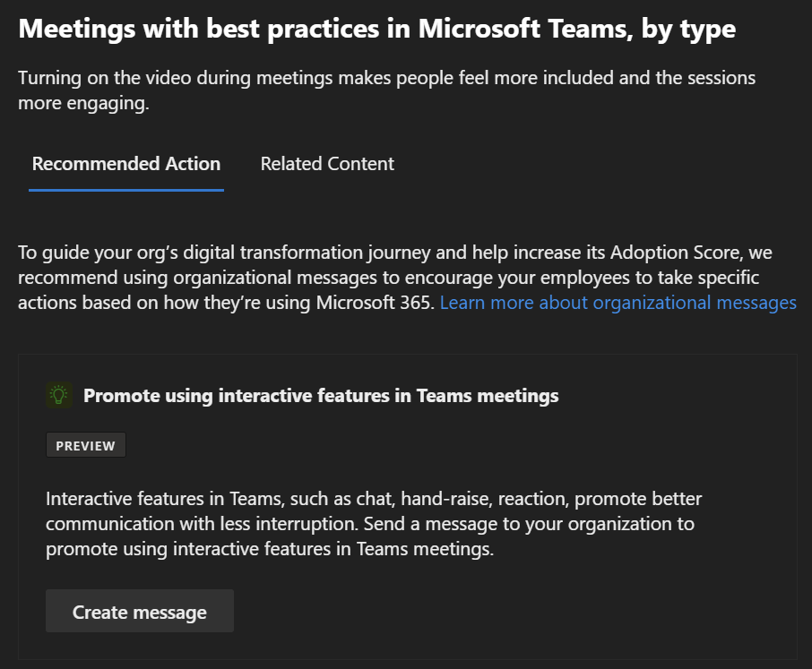
Task: Click the phrase more engaging in subtitle
Action: click(83, 103)
